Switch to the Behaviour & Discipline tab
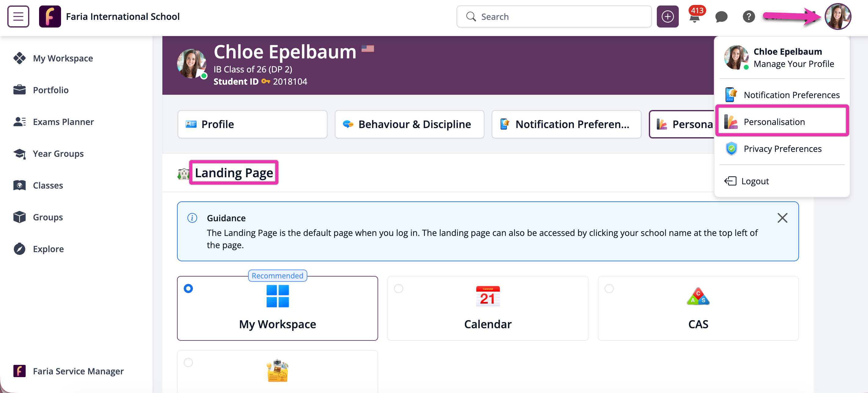Screen dimensions: 868x393 409,124
